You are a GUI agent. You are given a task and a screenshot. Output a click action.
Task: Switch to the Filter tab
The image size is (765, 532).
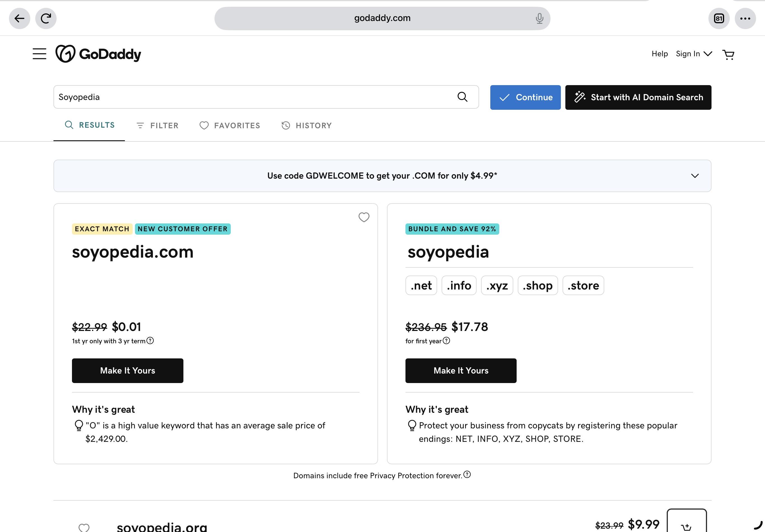pyautogui.click(x=157, y=126)
